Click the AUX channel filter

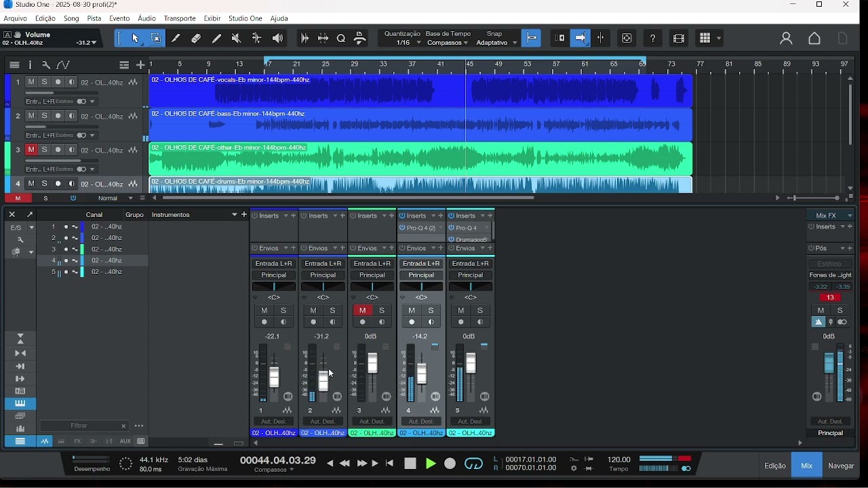pyautogui.click(x=125, y=441)
